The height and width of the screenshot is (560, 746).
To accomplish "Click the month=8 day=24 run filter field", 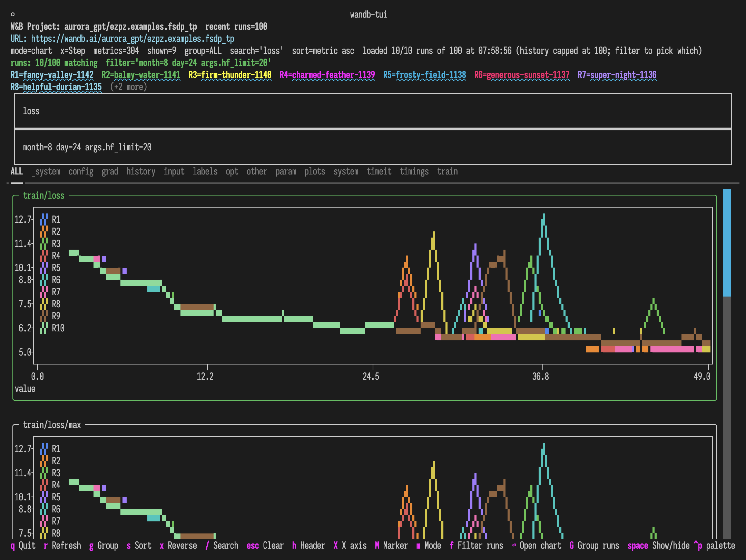I will click(x=373, y=147).
